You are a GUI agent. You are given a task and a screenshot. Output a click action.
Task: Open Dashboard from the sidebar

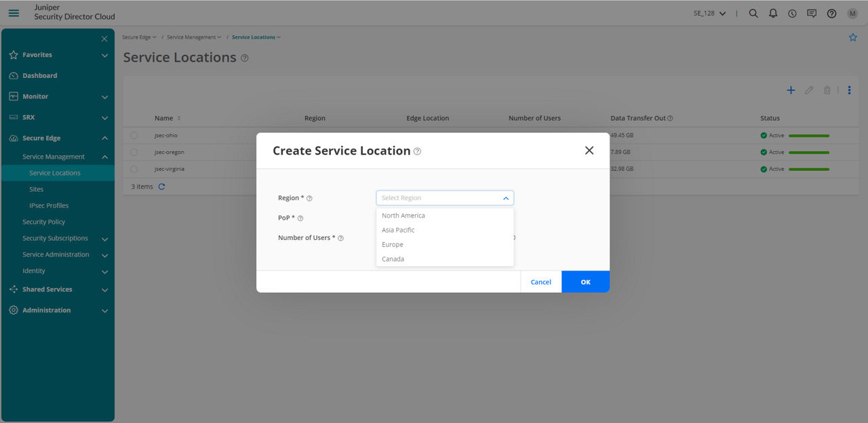(x=39, y=75)
